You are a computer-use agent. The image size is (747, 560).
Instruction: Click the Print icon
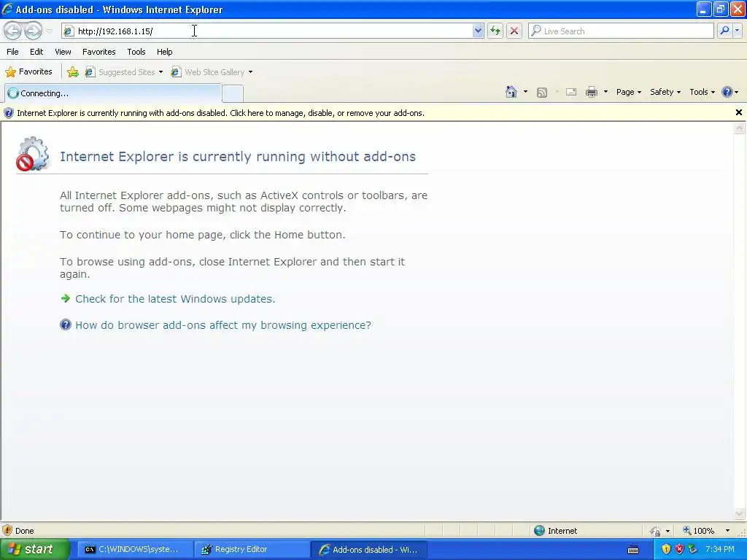(x=591, y=92)
